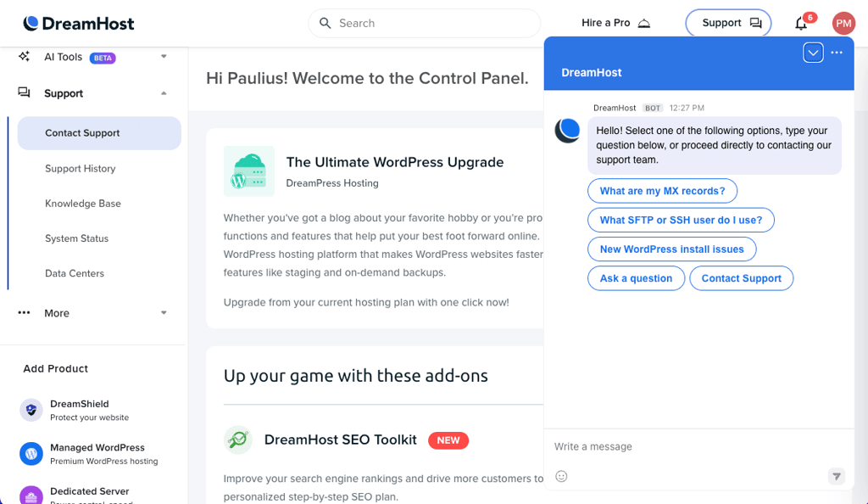The width and height of the screenshot is (868, 504).
Task: Click the send message arrow
Action: (x=837, y=476)
